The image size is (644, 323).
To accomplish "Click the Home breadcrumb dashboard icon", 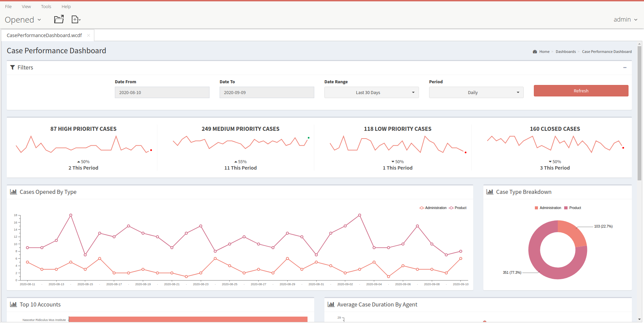I will tap(535, 52).
